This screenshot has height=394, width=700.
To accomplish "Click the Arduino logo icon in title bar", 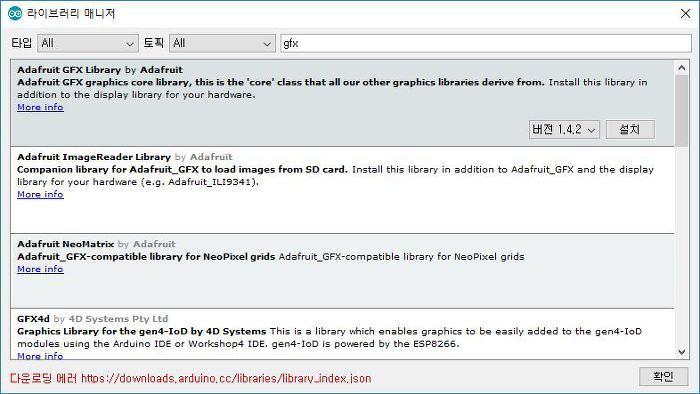I will 15,13.
